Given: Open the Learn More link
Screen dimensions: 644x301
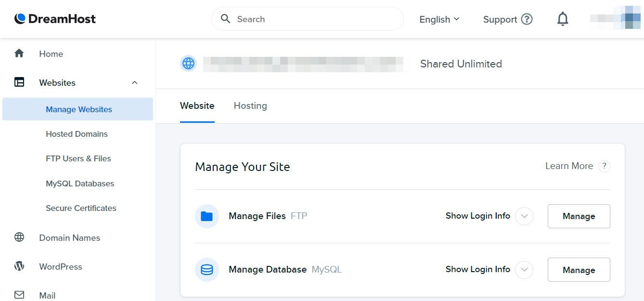Looking at the screenshot, I should coord(569,166).
